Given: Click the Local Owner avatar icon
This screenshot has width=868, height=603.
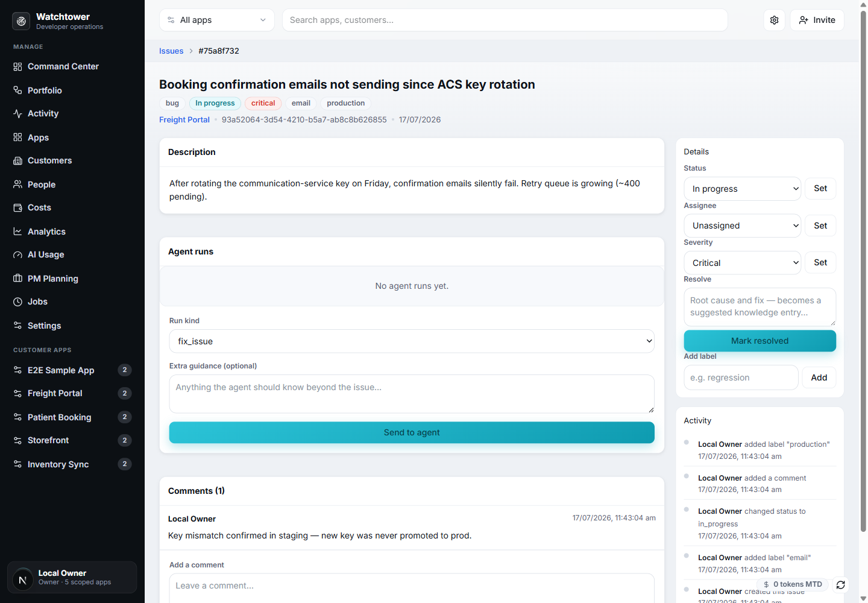Looking at the screenshot, I should (23, 580).
